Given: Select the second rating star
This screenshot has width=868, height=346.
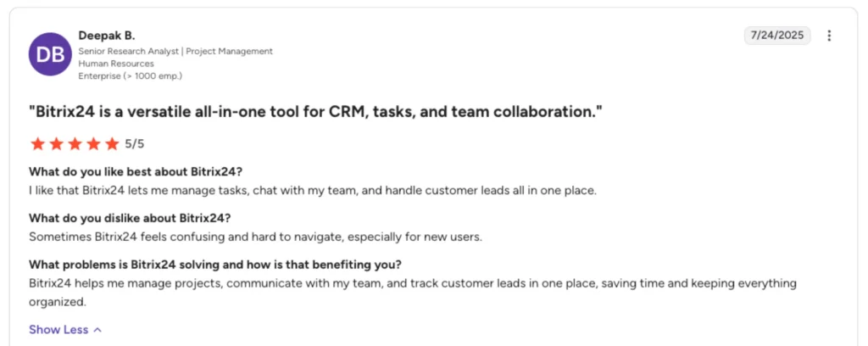Looking at the screenshot, I should [x=56, y=144].
